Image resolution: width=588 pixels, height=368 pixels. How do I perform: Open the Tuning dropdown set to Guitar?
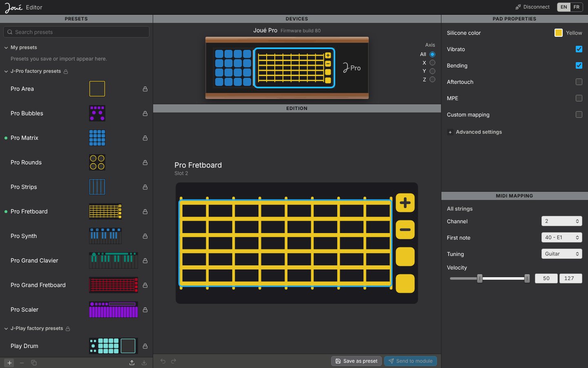[561, 254]
